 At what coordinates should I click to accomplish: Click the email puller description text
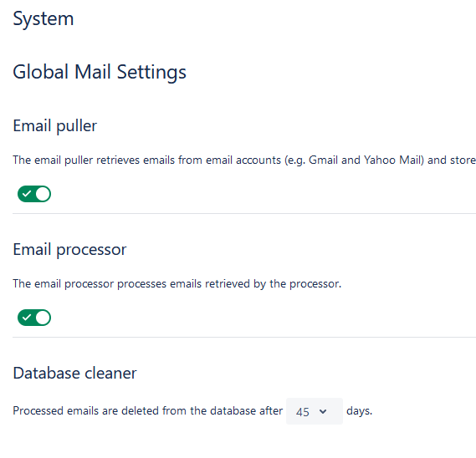click(x=244, y=160)
